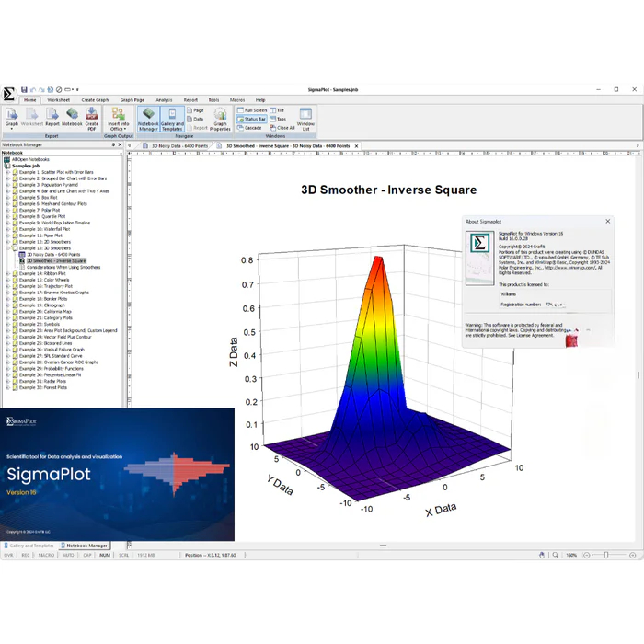Click the Save icon in quick access toolbar

tap(24, 89)
